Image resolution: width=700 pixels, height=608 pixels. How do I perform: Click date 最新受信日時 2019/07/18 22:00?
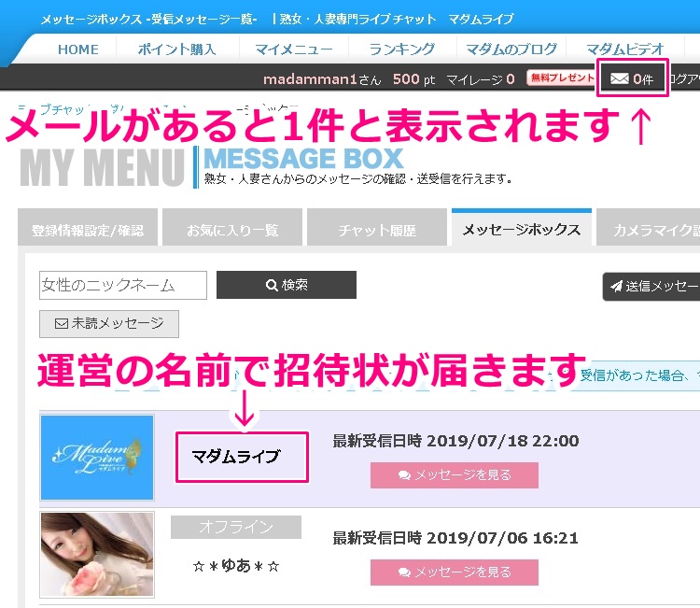pos(455,441)
